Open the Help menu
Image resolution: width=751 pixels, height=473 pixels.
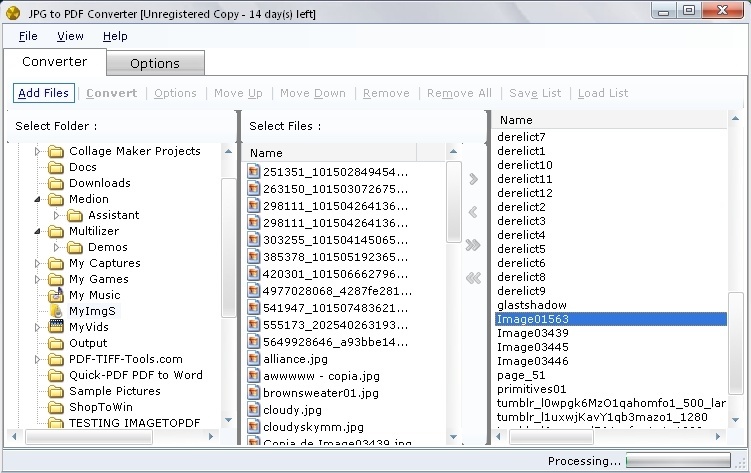point(115,36)
